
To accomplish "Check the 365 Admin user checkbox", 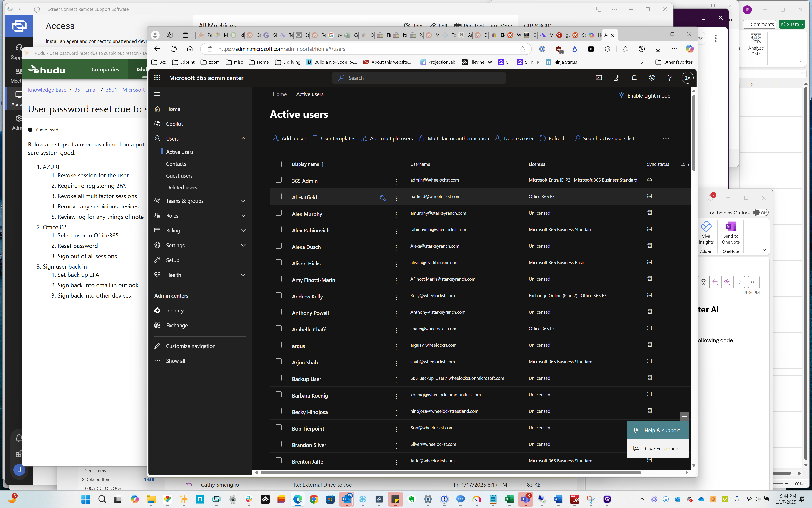I will coord(278,180).
